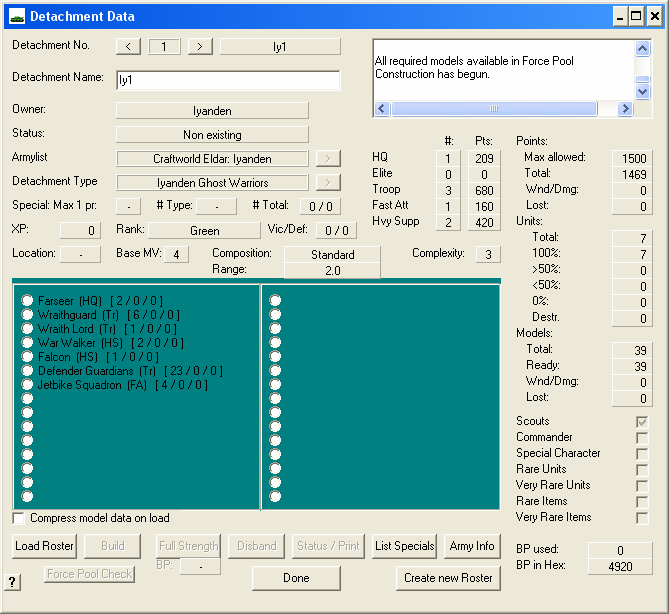Select the Wraith Lord (Tr) radio button
This screenshot has width=669, height=614.
pos(27,329)
